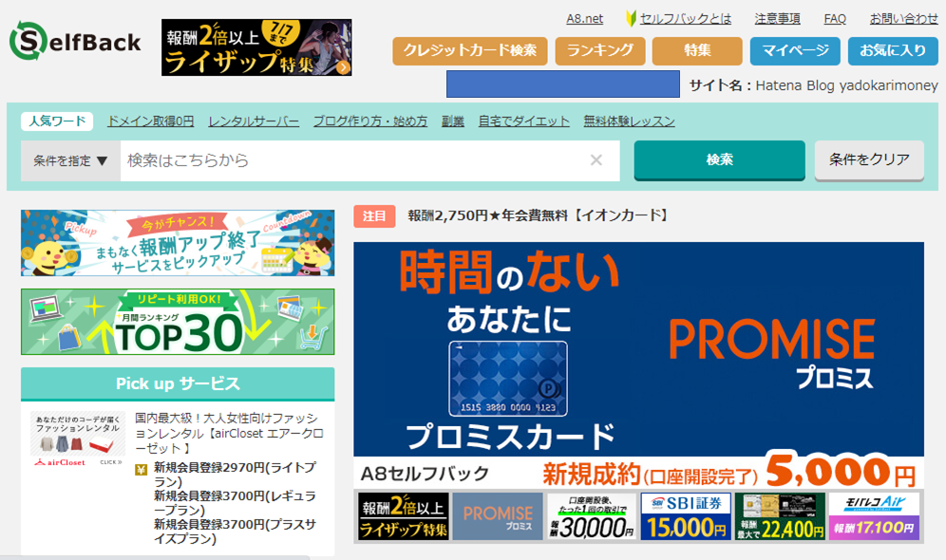Click the 人気ワード label
This screenshot has height=560, width=946.
pos(57,121)
